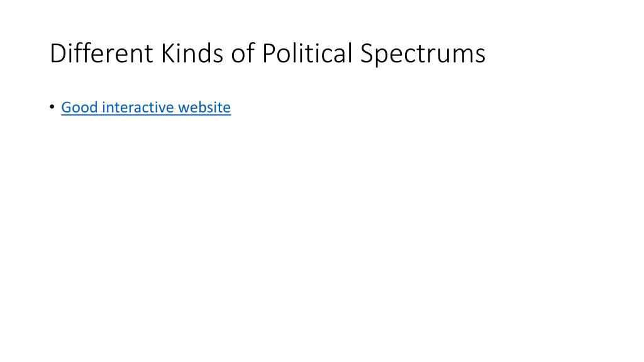This screenshot has width=644, height=362.
Task: Select the bullet point before the link
Action: [52, 107]
